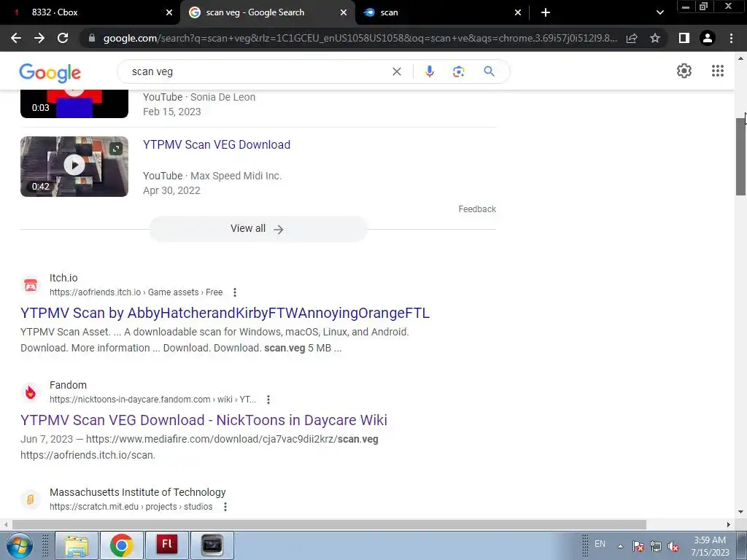Open Adobe Flash from the taskbar

[167, 545]
